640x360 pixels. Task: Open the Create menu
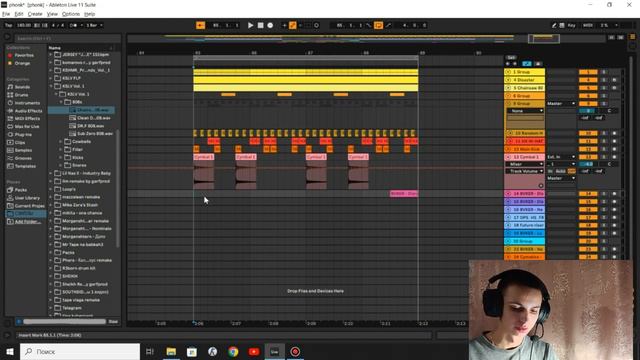coord(35,14)
